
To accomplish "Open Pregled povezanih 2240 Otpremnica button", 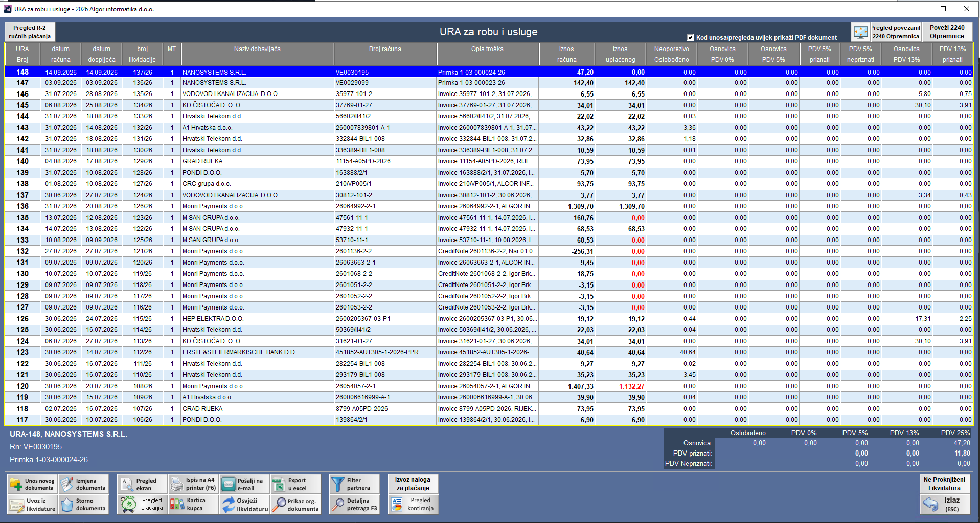I will pos(896,32).
